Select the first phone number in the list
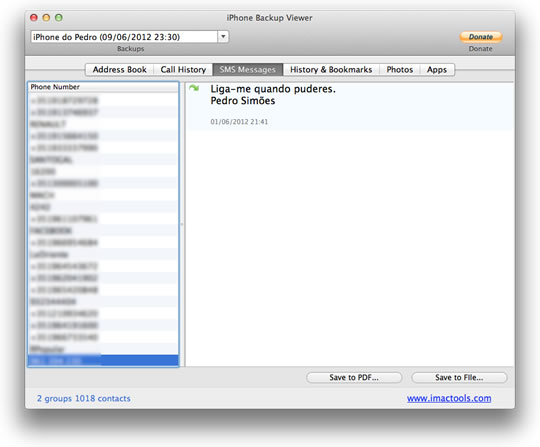540x447 pixels. pyautogui.click(x=103, y=100)
